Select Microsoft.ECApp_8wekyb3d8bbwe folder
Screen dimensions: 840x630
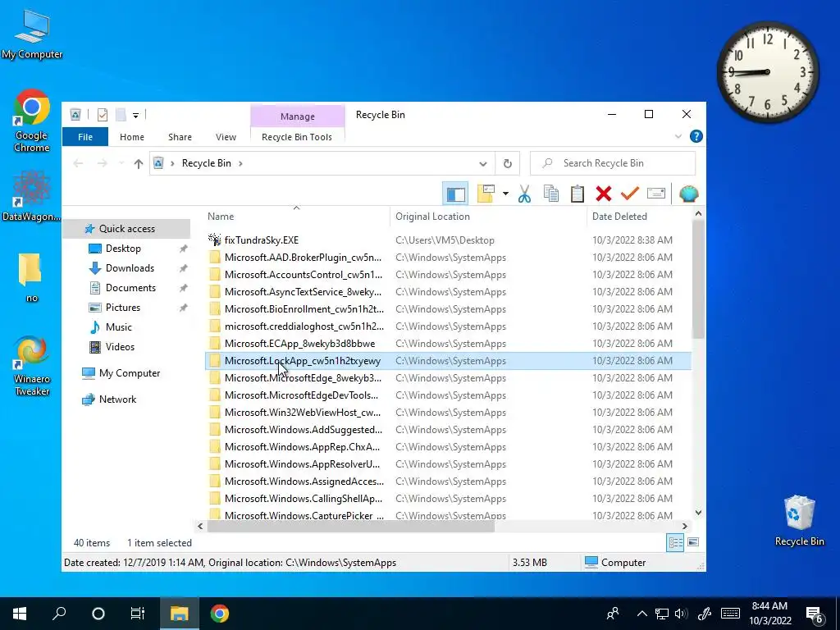click(x=448, y=344)
